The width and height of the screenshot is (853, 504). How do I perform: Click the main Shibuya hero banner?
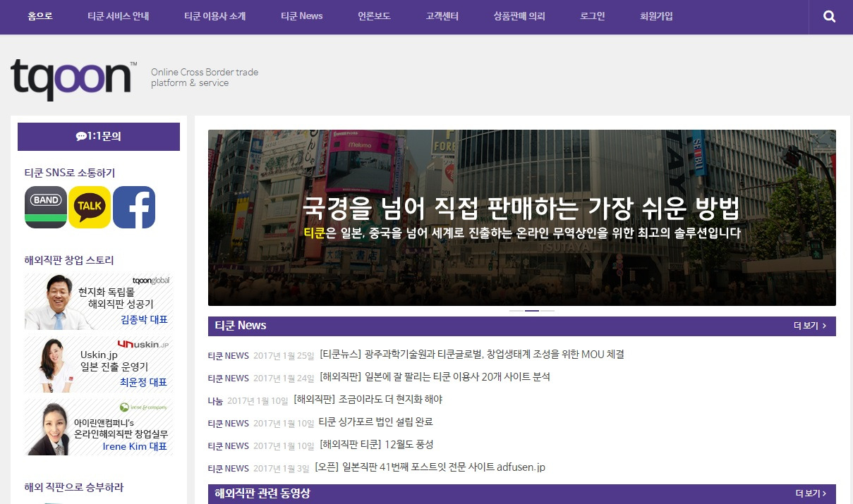point(521,217)
